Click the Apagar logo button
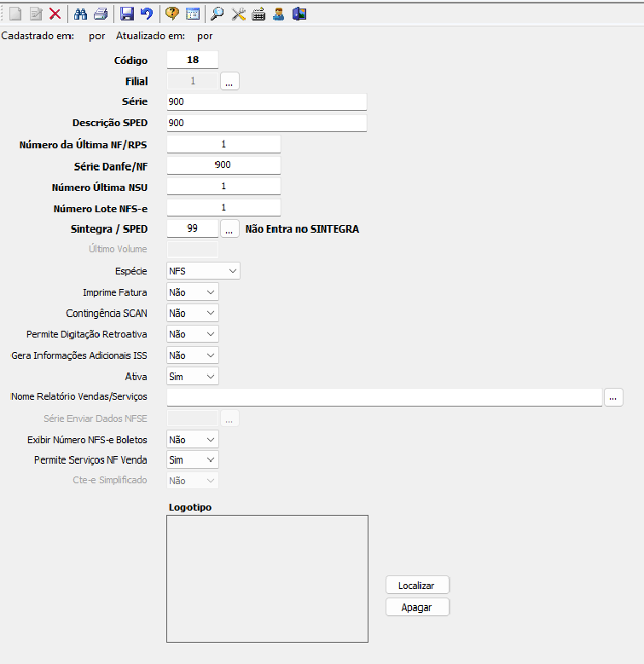This screenshot has height=664, width=644. point(417,608)
